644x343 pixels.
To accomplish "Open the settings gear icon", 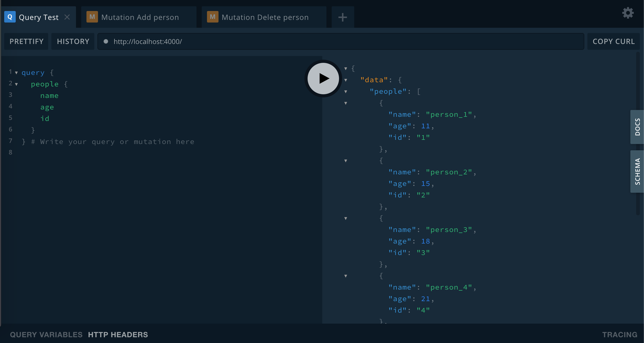I will pos(628,13).
